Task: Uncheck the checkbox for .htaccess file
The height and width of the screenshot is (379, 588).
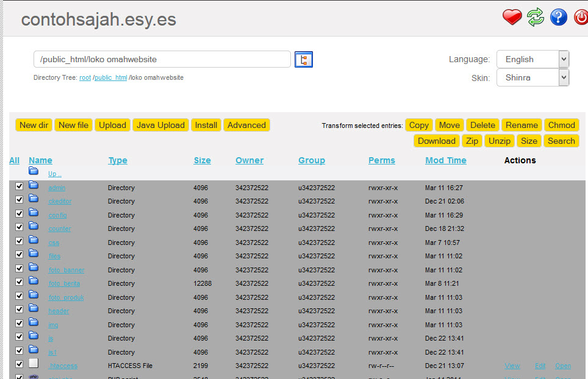Action: click(19, 364)
